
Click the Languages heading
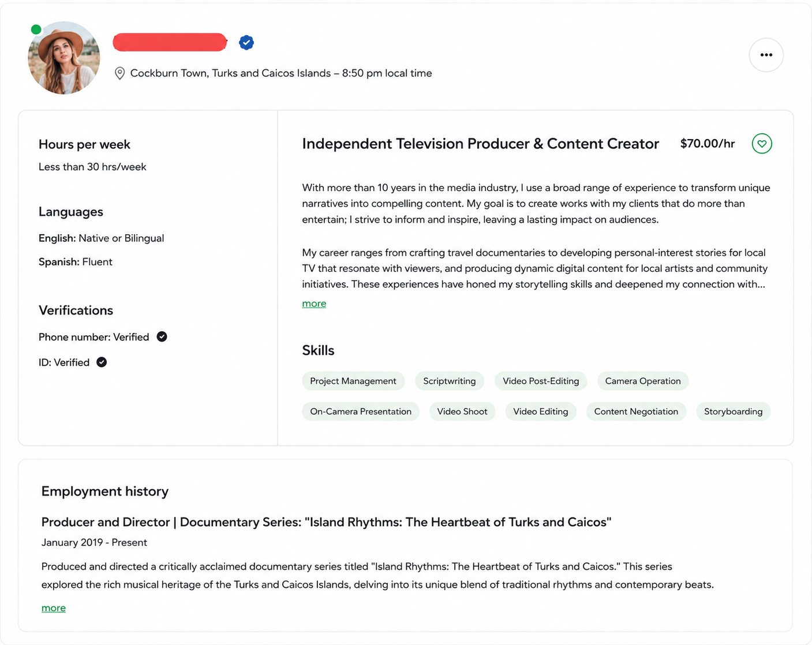coord(71,212)
